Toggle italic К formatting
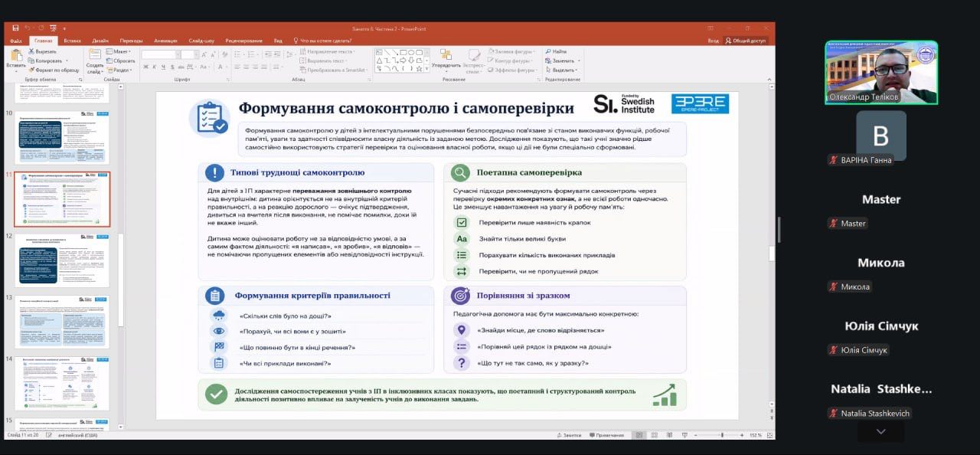Image resolution: width=980 pixels, height=455 pixels. [154, 67]
